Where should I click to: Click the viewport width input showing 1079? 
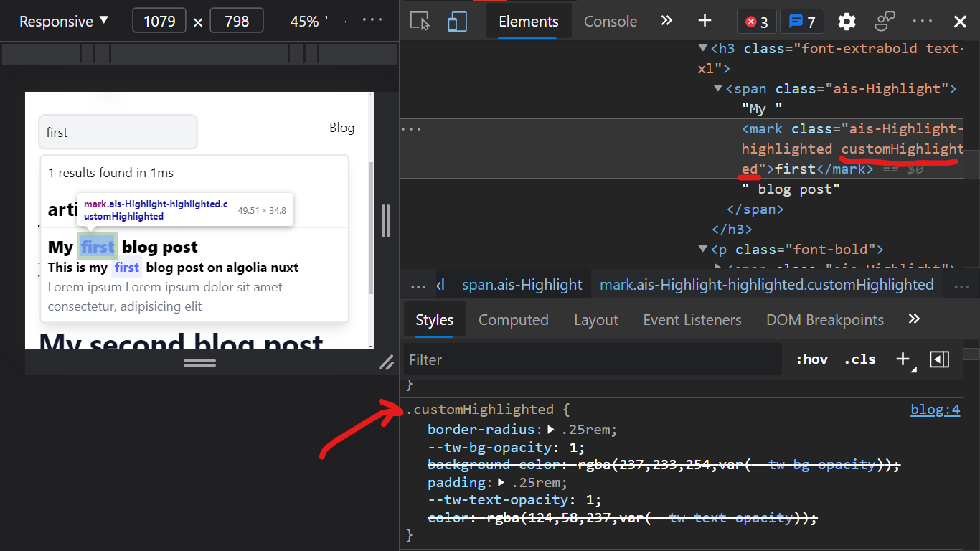point(159,21)
